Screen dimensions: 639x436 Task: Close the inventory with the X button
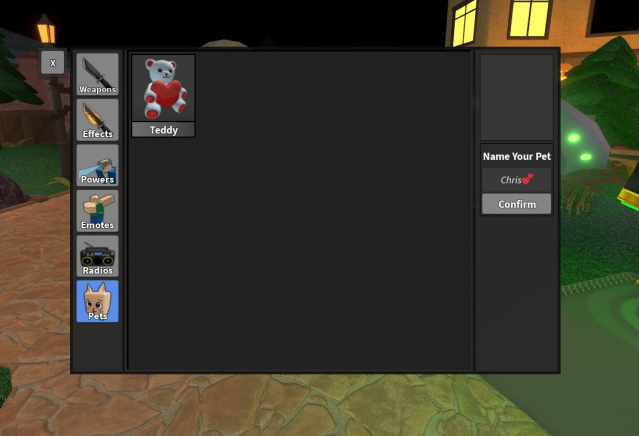(x=53, y=62)
